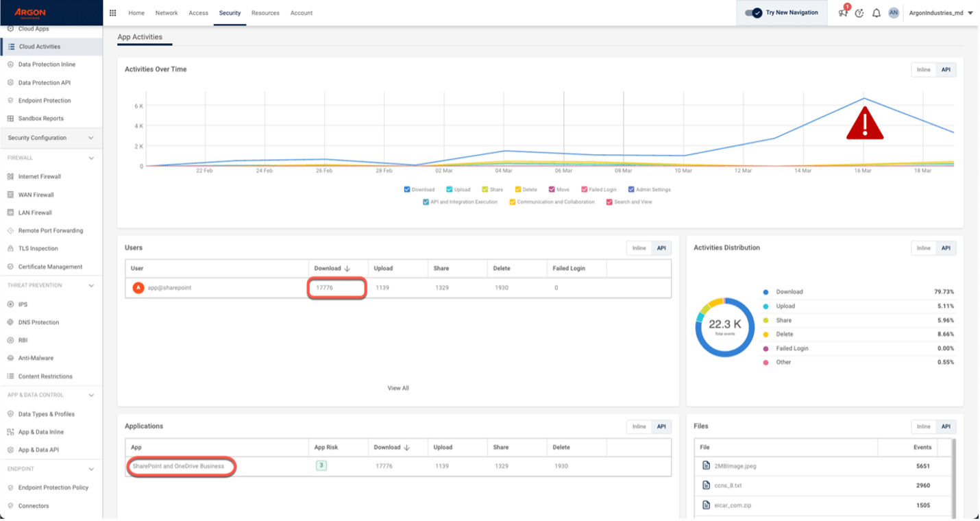This screenshot has width=980, height=521.
Task: Open the Account menu
Action: pos(302,13)
